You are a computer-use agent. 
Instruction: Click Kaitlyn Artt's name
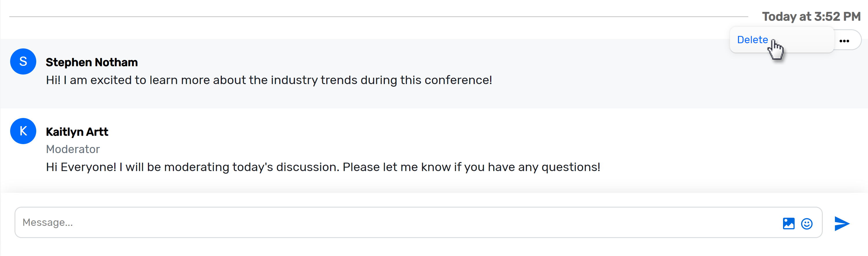point(77,132)
